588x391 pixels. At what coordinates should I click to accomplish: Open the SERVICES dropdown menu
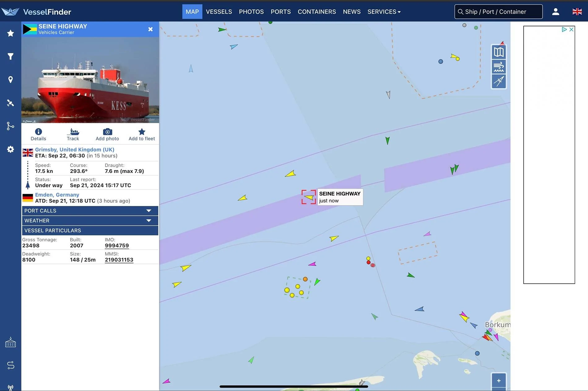tap(384, 12)
